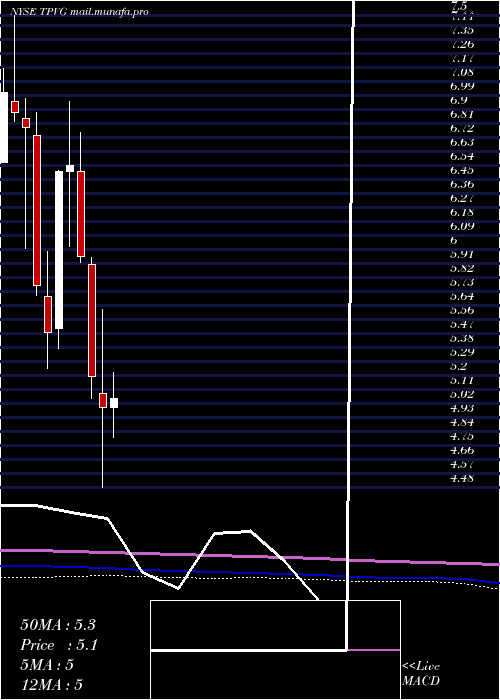500x700 pixels.
Task: Click the 6.18 price axis label
Action: [462, 212]
